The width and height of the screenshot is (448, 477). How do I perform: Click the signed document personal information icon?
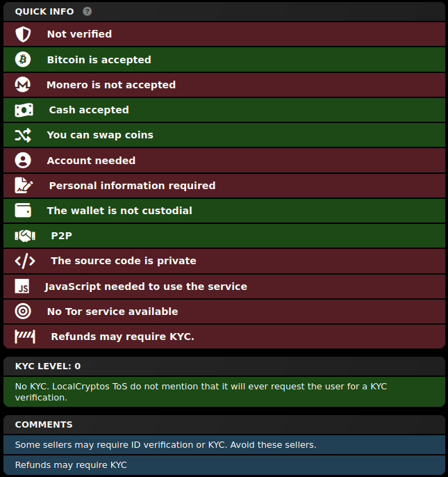click(x=24, y=185)
